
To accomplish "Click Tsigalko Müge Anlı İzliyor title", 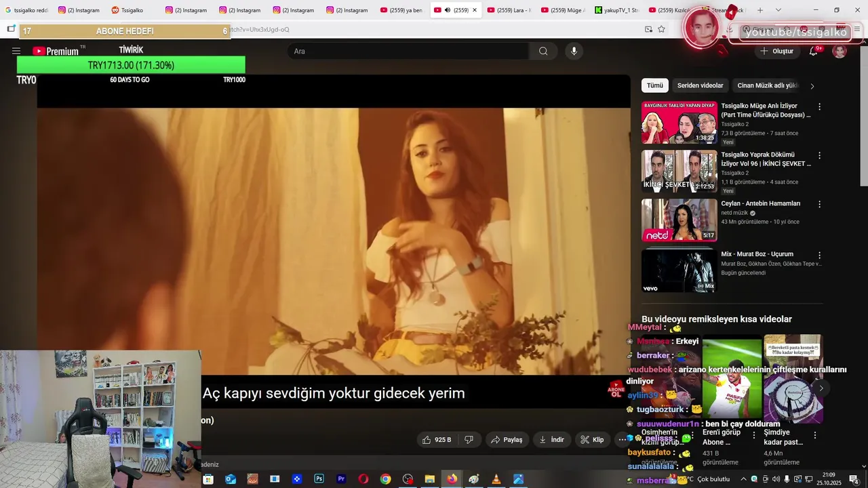I will tap(766, 110).
